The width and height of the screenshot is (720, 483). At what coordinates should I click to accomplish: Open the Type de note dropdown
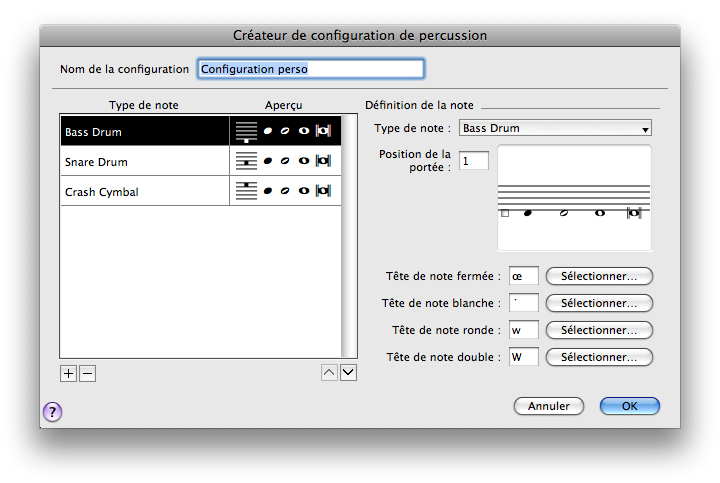point(555,128)
